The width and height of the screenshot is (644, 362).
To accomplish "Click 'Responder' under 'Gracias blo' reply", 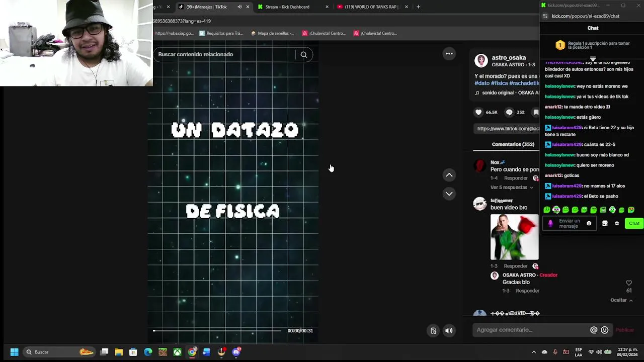I will [527, 291].
